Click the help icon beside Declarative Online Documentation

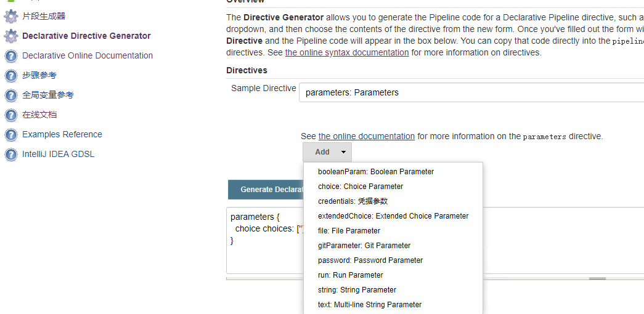(10, 56)
